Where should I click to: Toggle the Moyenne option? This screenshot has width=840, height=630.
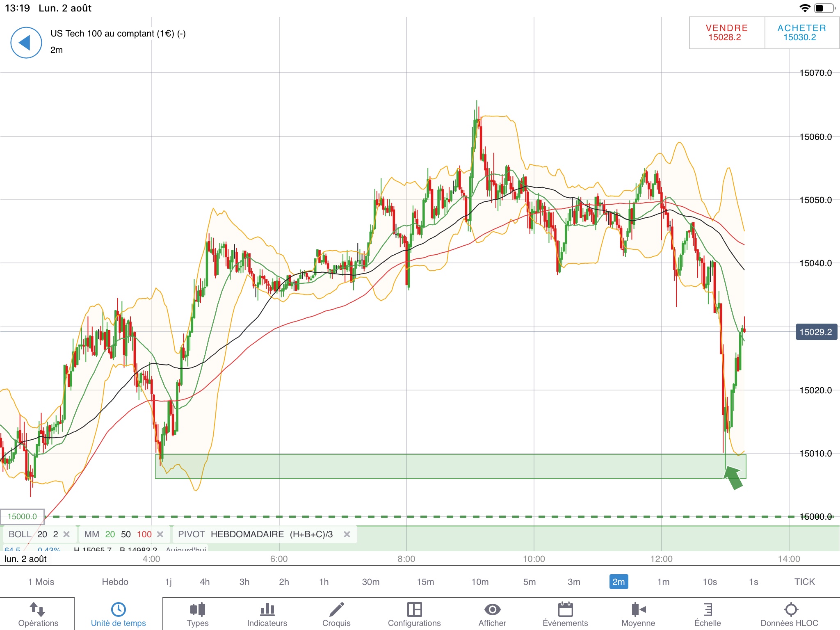pyautogui.click(x=638, y=614)
